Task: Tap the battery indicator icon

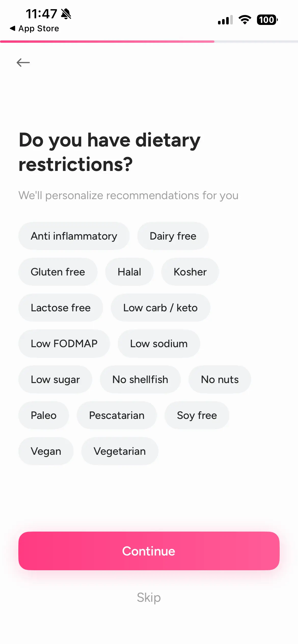Action: click(x=267, y=20)
